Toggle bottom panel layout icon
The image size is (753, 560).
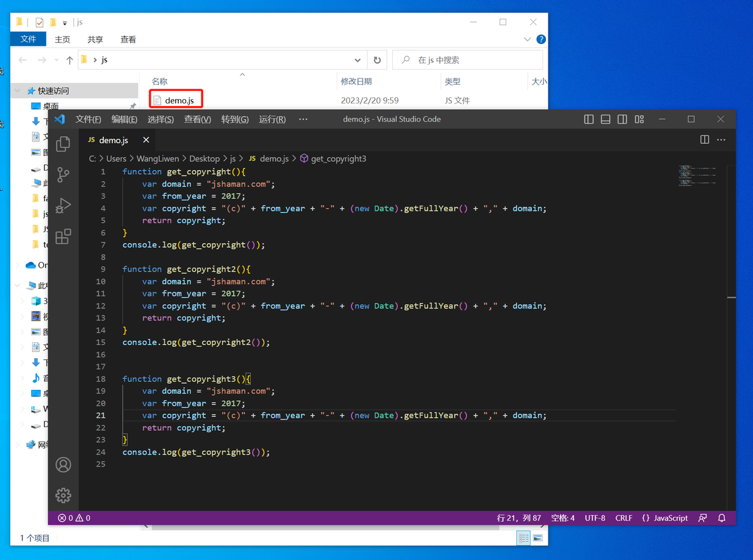click(606, 119)
